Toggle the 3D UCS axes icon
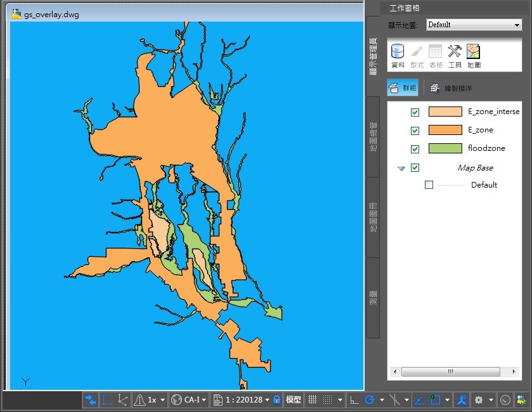 pyautogui.click(x=122, y=400)
